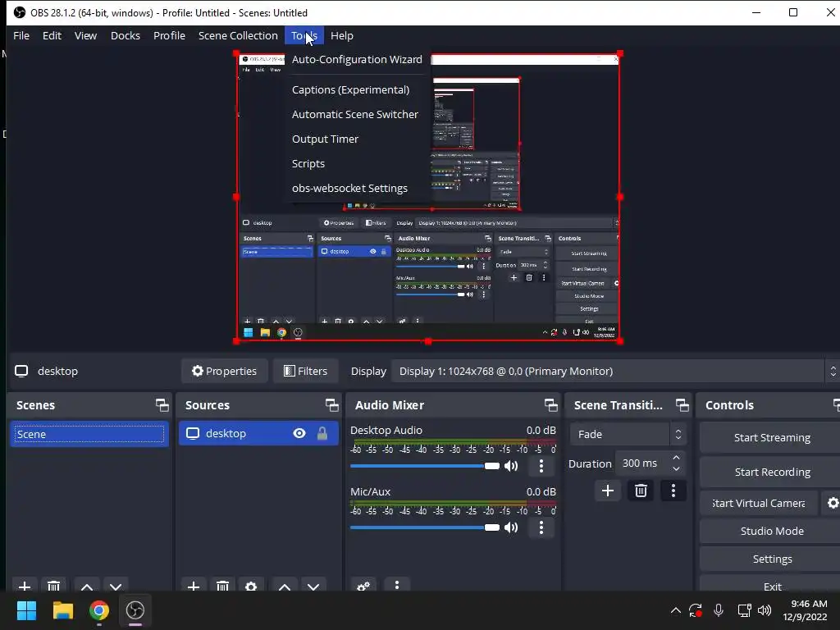Open obs-websocket Settings
Screen dimensions: 840x630
[x=349, y=188]
